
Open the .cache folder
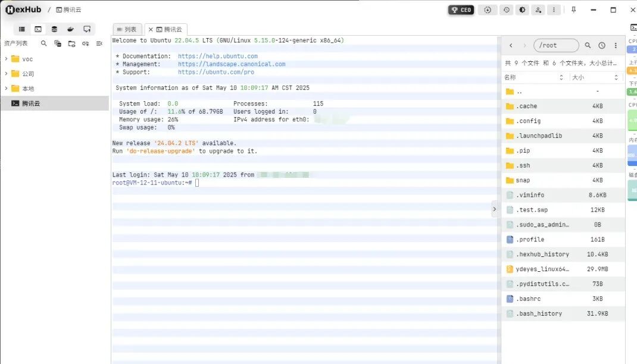(x=563, y=106)
